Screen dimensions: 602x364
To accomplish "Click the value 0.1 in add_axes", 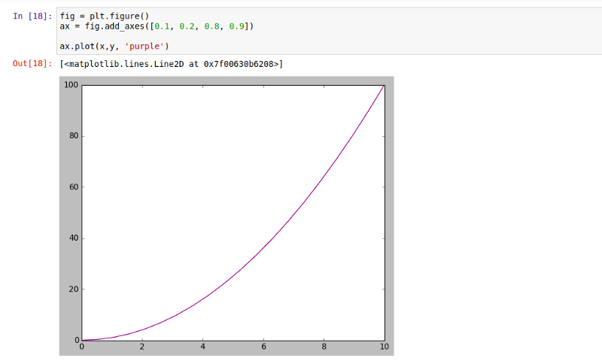I will [162, 26].
